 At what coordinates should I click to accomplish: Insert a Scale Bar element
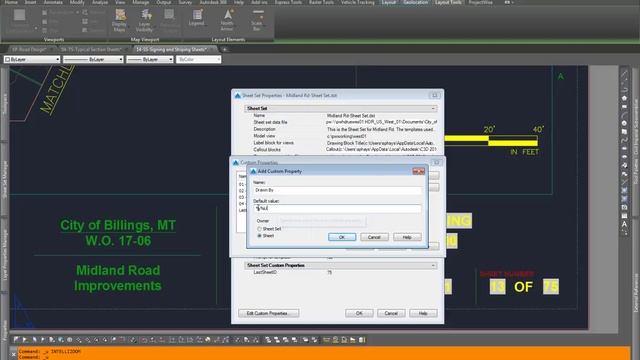(x=257, y=20)
